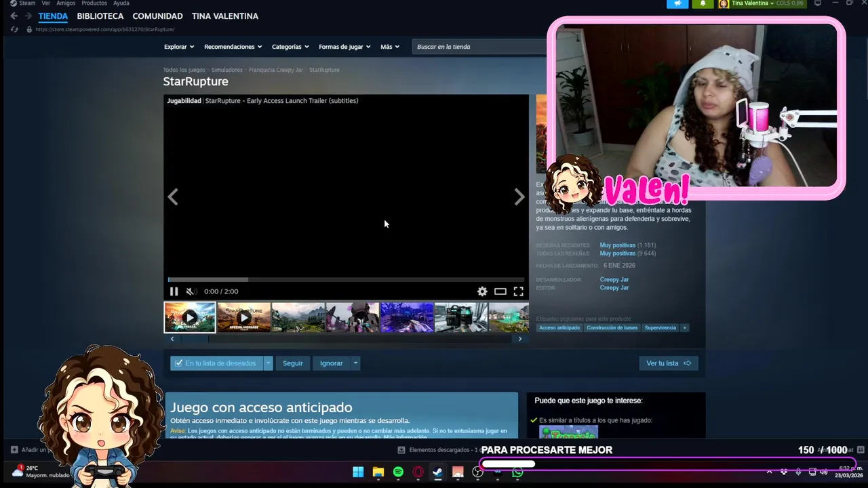Click the Simuladores breadcrumb link
Screen dimensions: 868x488
coord(226,70)
